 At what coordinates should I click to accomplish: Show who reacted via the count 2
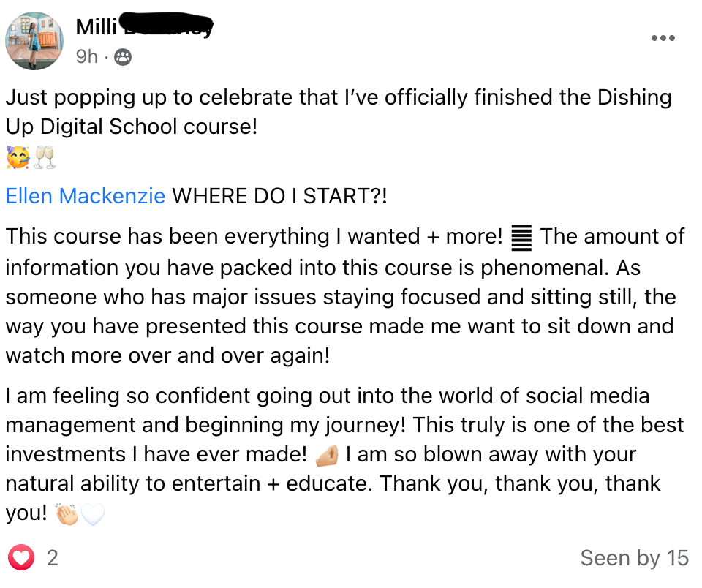pos(52,559)
